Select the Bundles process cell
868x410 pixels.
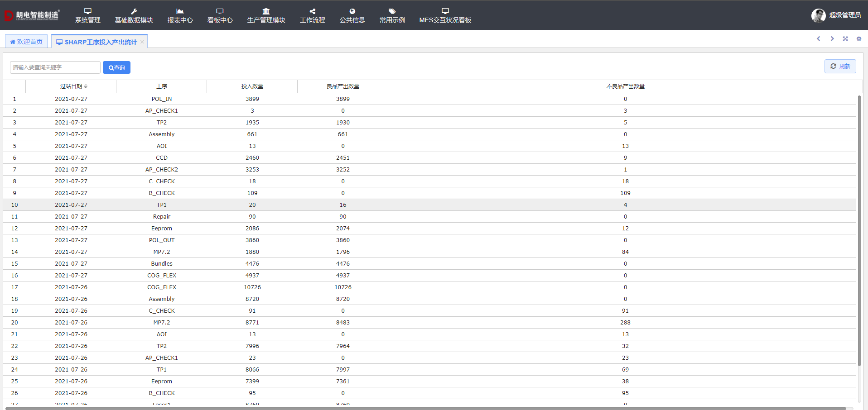[x=162, y=264]
